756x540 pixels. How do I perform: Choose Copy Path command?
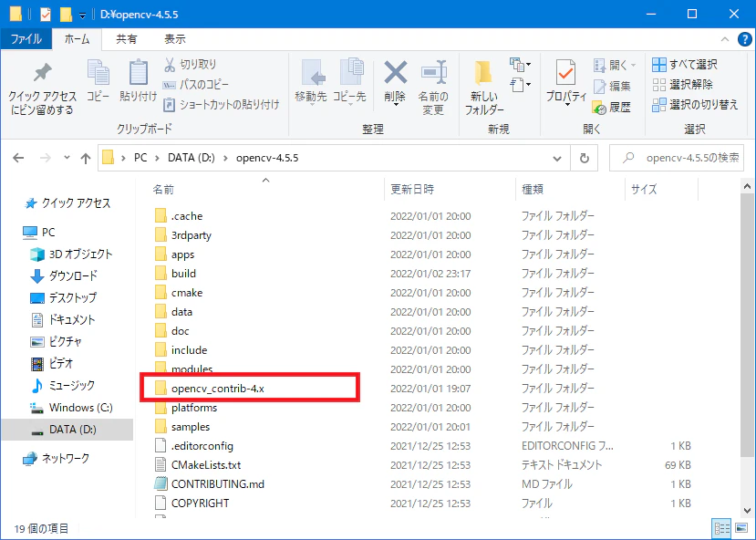coord(196,84)
